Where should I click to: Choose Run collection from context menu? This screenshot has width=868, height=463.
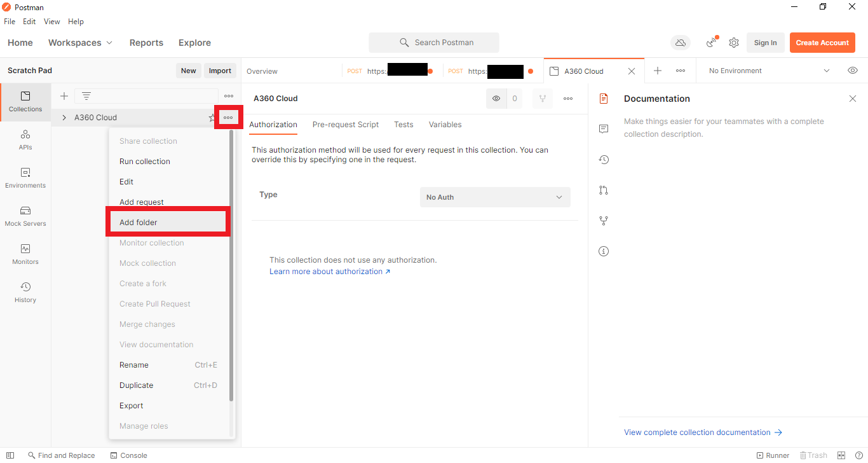tap(168, 162)
